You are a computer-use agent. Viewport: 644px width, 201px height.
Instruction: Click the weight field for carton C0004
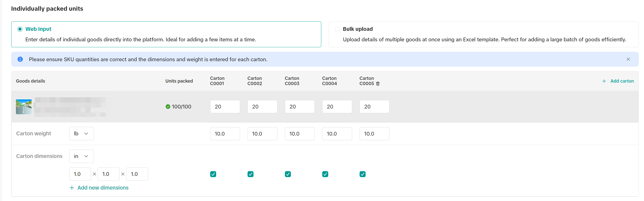[x=337, y=134]
